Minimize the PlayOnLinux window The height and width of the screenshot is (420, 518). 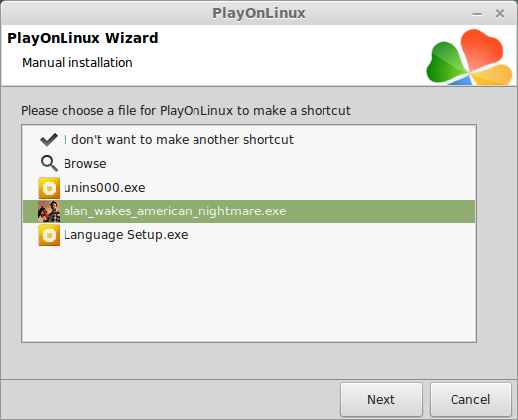click(x=477, y=14)
